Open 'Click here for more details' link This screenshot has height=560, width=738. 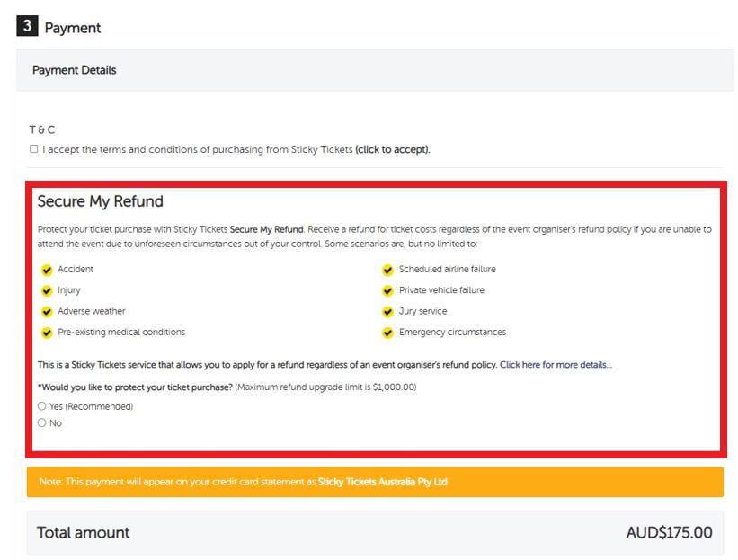(x=556, y=365)
